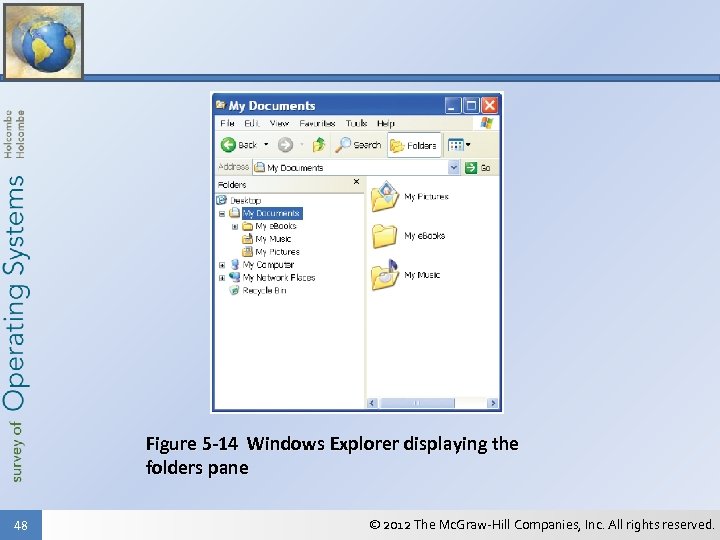The height and width of the screenshot is (540, 720).
Task: Select My Music in folder tree
Action: tap(273, 239)
